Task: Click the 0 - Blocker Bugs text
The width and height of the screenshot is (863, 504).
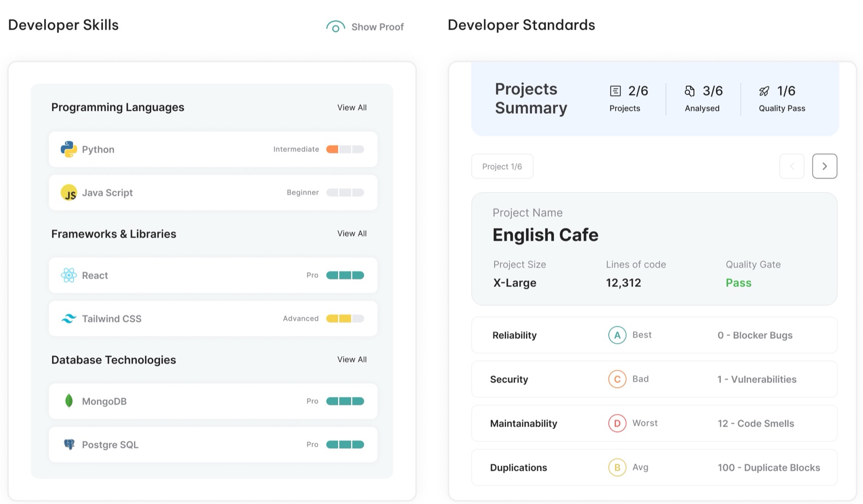Action: coord(755,335)
